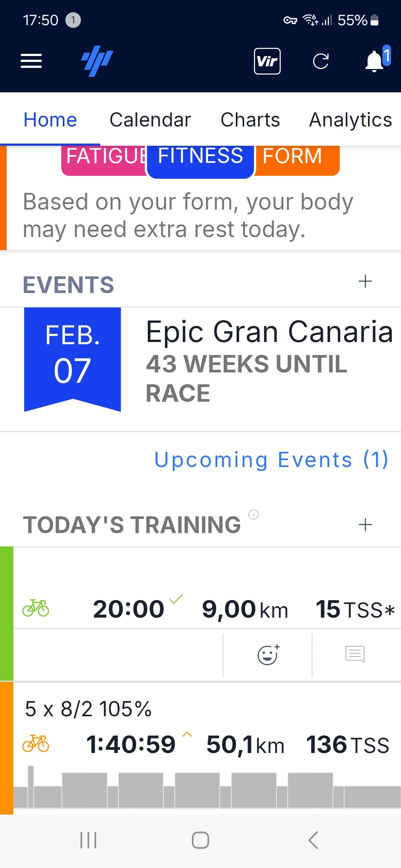Add a workout to Today's Training
The image size is (401, 868).
point(365,525)
